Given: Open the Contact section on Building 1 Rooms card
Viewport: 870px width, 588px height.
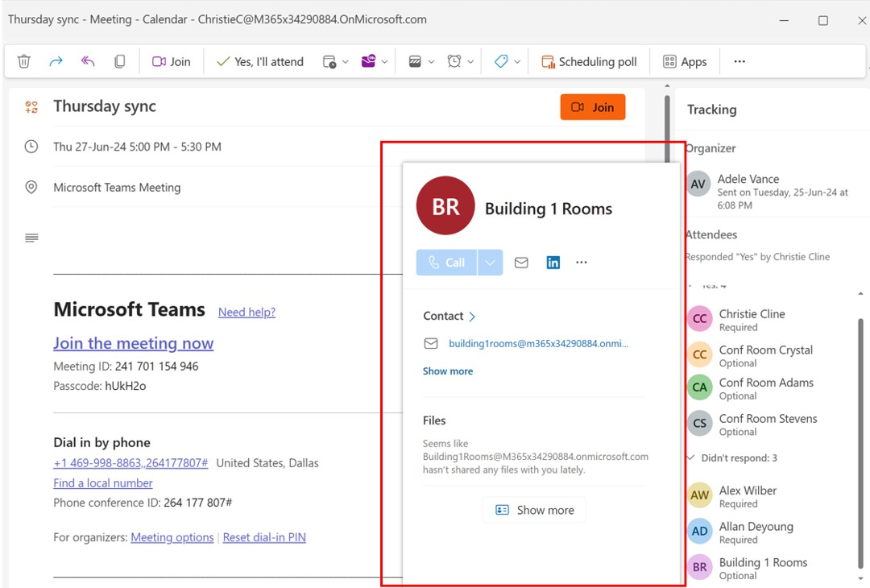Looking at the screenshot, I should pos(448,316).
